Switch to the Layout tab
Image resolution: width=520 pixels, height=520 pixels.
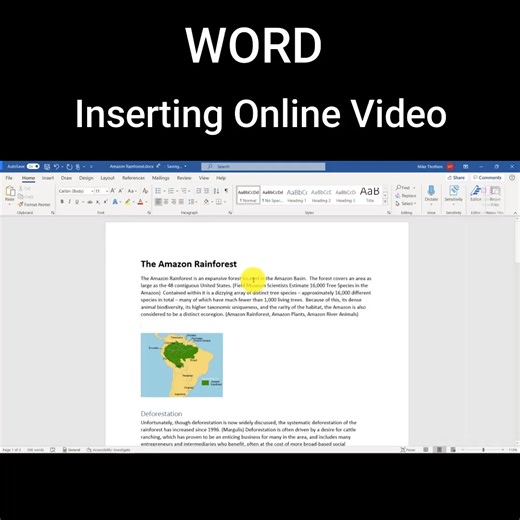(x=107, y=178)
